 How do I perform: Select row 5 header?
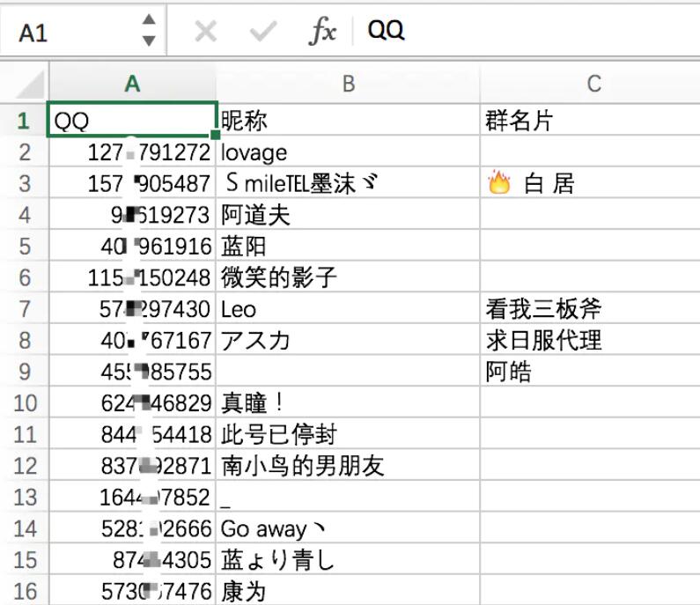(24, 246)
